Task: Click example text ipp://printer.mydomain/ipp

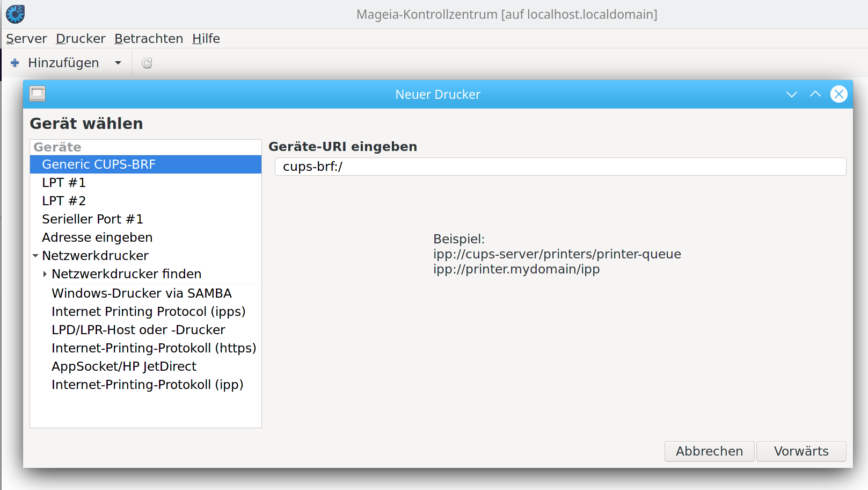Action: tap(516, 269)
